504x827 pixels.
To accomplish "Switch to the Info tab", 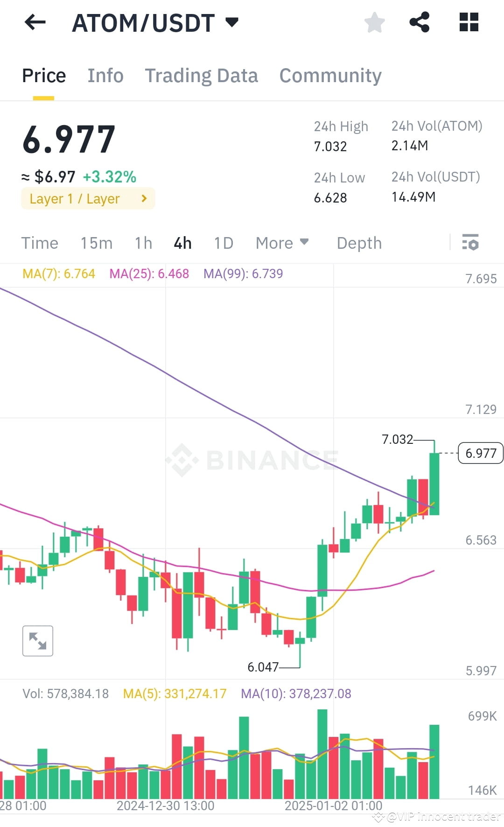I will 105,75.
